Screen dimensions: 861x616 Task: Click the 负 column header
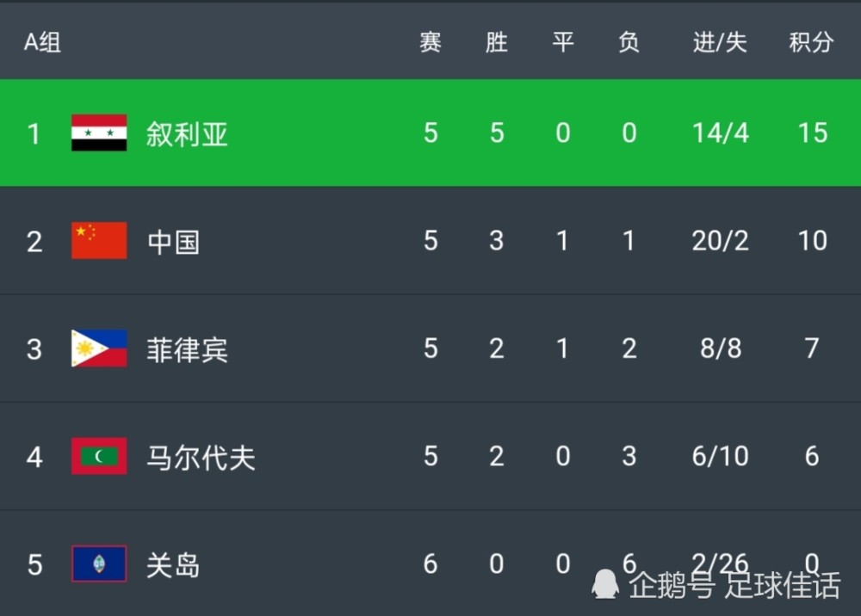pos(629,42)
